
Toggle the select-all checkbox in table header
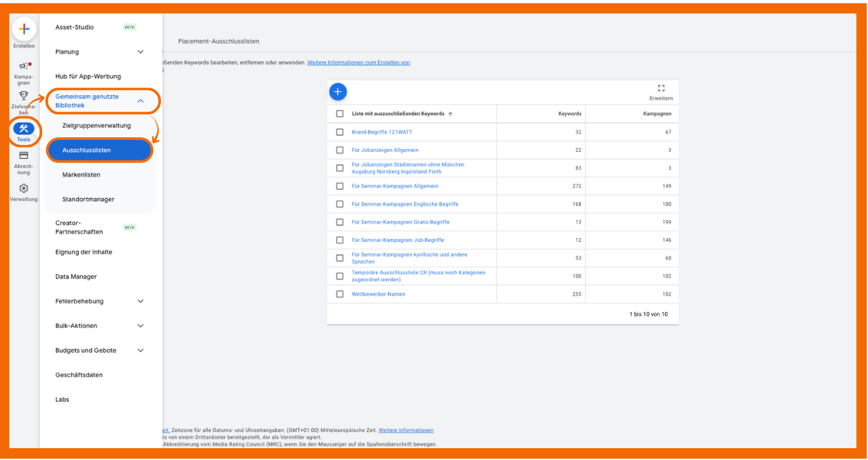tap(340, 114)
